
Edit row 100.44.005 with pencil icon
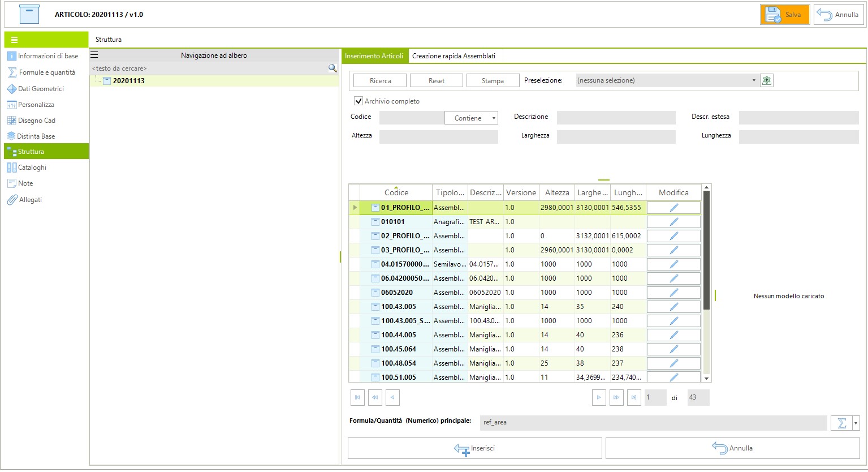pos(673,335)
